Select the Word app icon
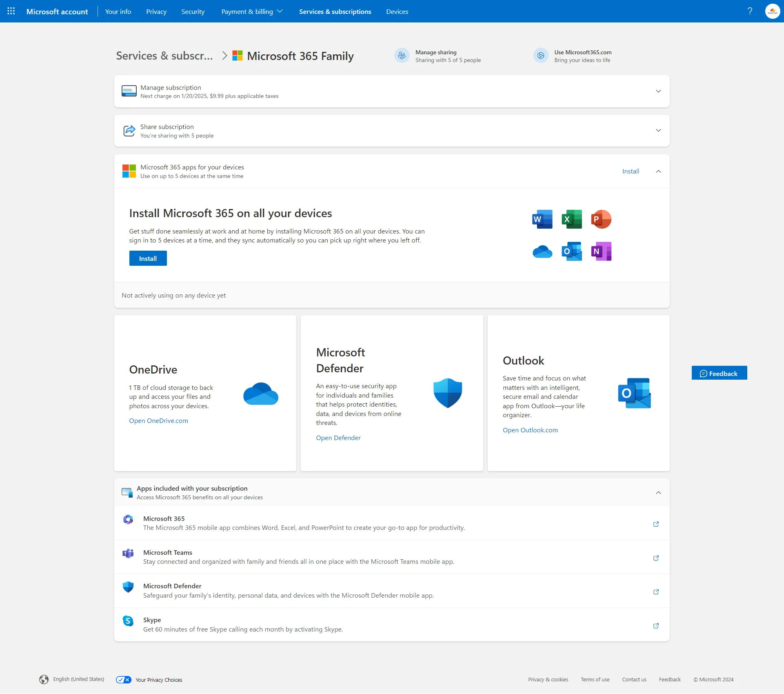 pyautogui.click(x=542, y=219)
